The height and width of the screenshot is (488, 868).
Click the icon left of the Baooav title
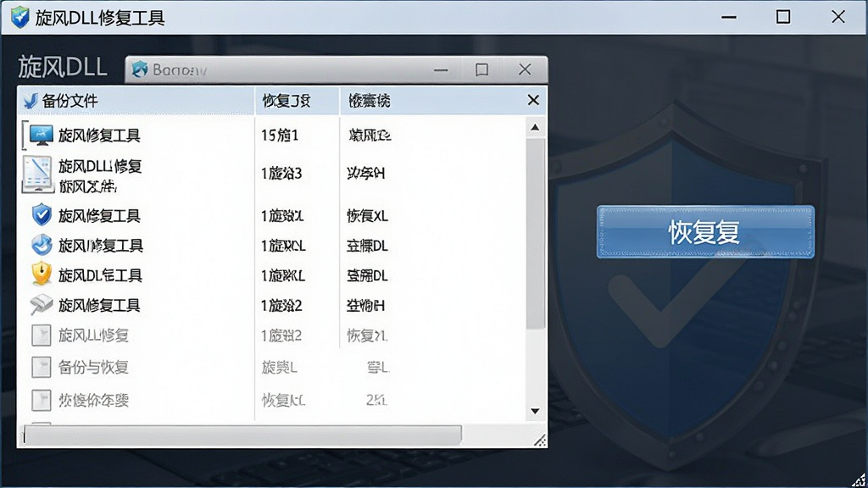(x=140, y=69)
